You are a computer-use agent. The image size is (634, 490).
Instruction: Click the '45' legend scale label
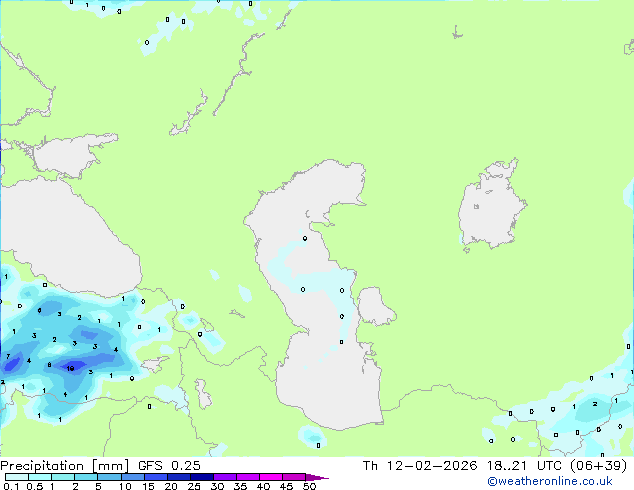click(286, 486)
